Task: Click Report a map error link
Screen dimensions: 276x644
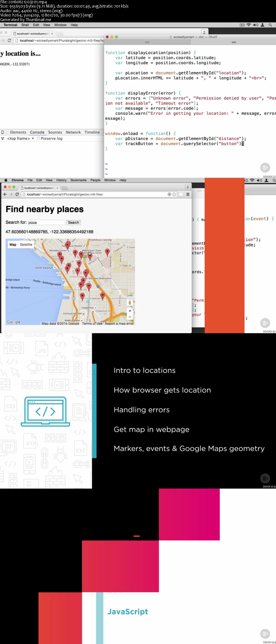Action: (119, 323)
